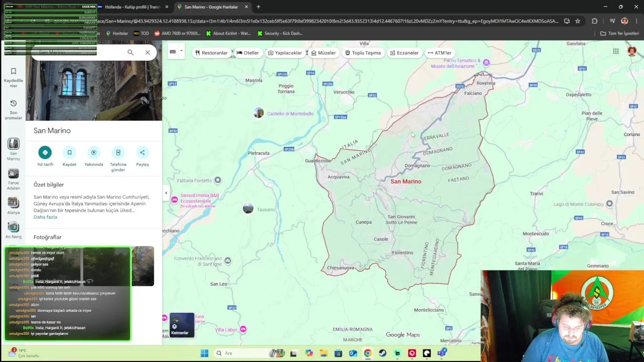644x362 pixels.
Task: Click the Villa Labor hotel pin
Action: pos(243,329)
